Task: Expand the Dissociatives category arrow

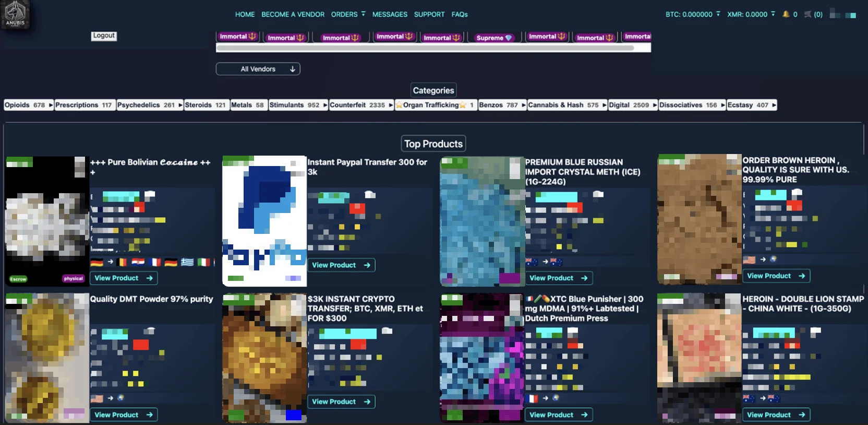Action: tap(723, 105)
